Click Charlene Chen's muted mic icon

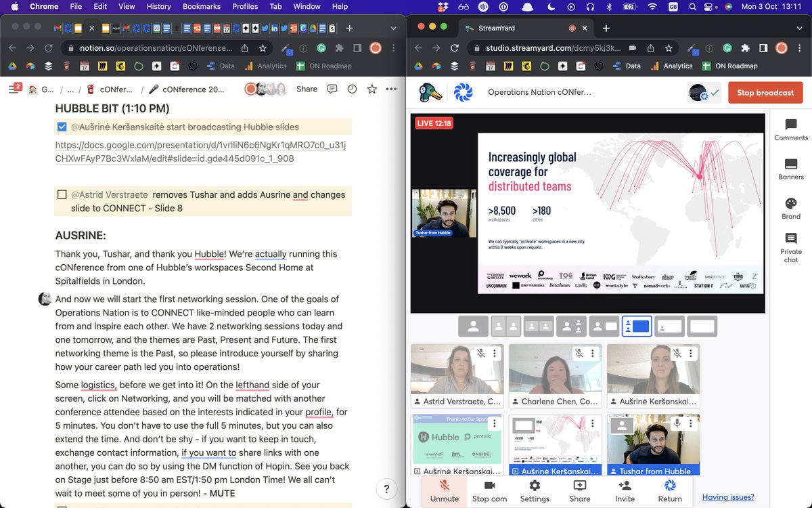point(579,354)
